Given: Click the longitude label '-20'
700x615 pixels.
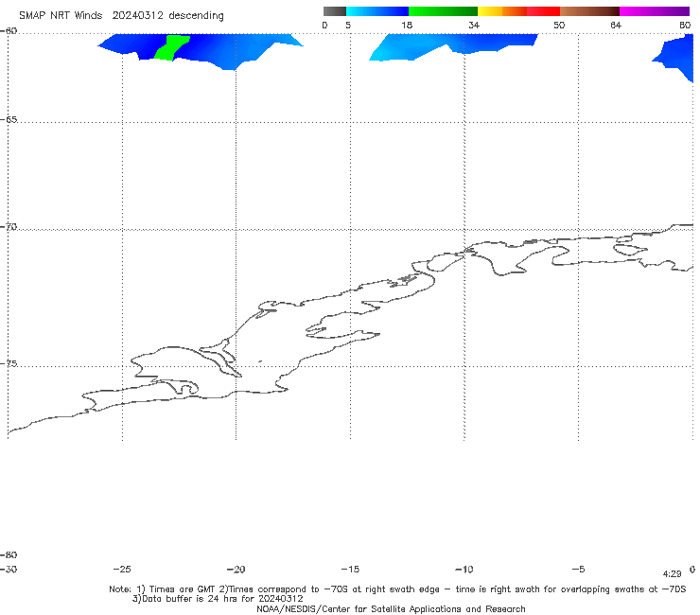Looking at the screenshot, I should click(236, 570).
